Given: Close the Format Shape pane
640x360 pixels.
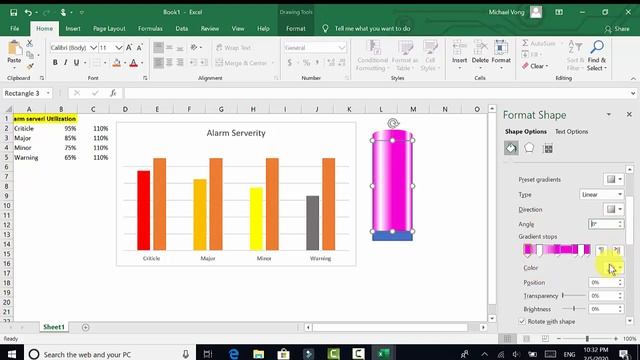Looking at the screenshot, I should point(629,115).
